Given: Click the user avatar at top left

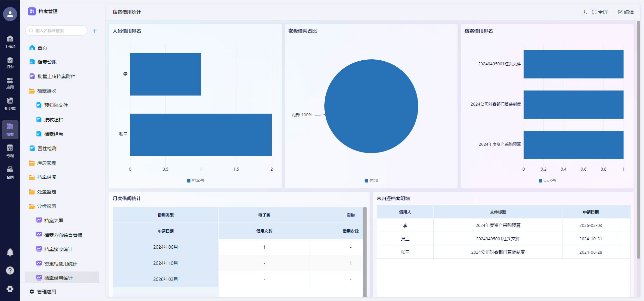Looking at the screenshot, I should 10,14.
